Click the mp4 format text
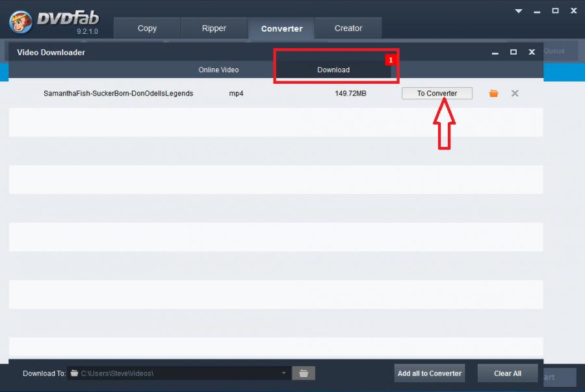 pos(236,93)
